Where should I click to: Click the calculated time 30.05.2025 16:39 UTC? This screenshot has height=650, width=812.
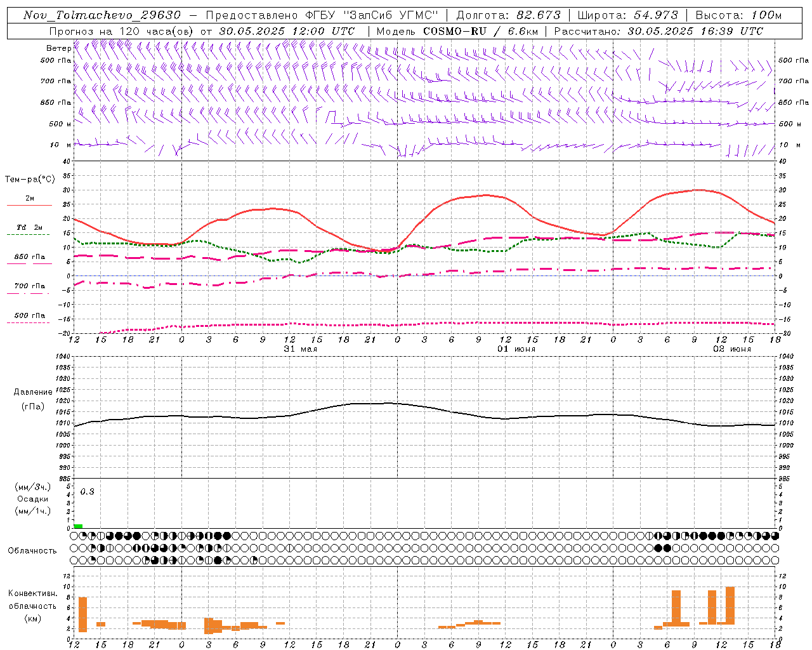tap(695, 31)
